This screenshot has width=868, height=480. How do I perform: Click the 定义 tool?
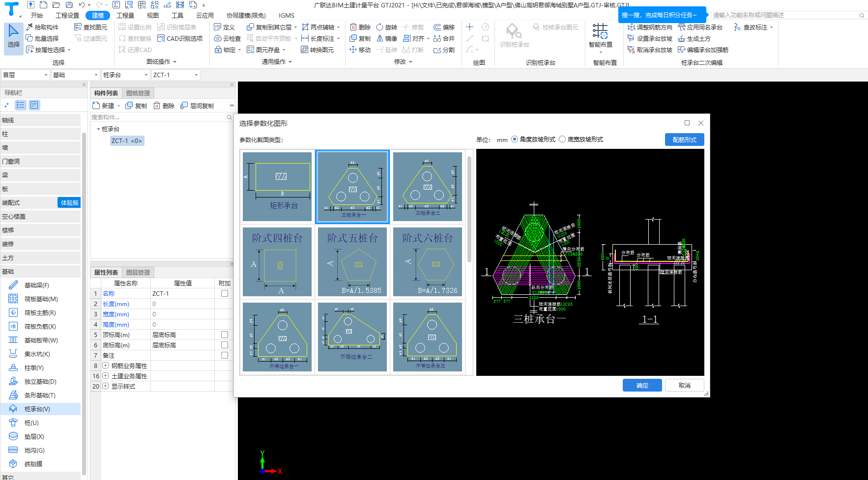(225, 27)
